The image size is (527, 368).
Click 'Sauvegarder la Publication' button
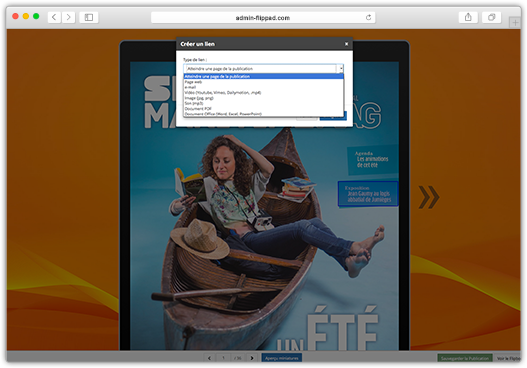click(x=464, y=358)
